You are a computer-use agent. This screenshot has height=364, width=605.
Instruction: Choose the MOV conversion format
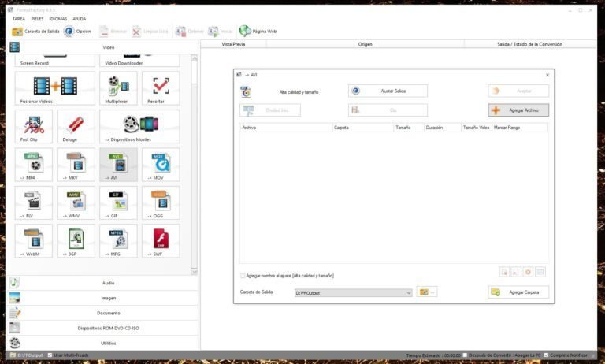[161, 165]
